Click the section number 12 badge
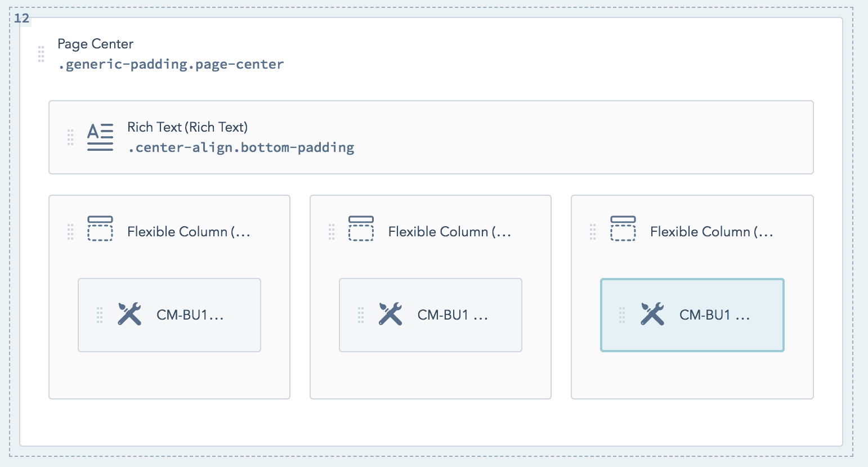The width and height of the screenshot is (868, 467). pos(21,18)
